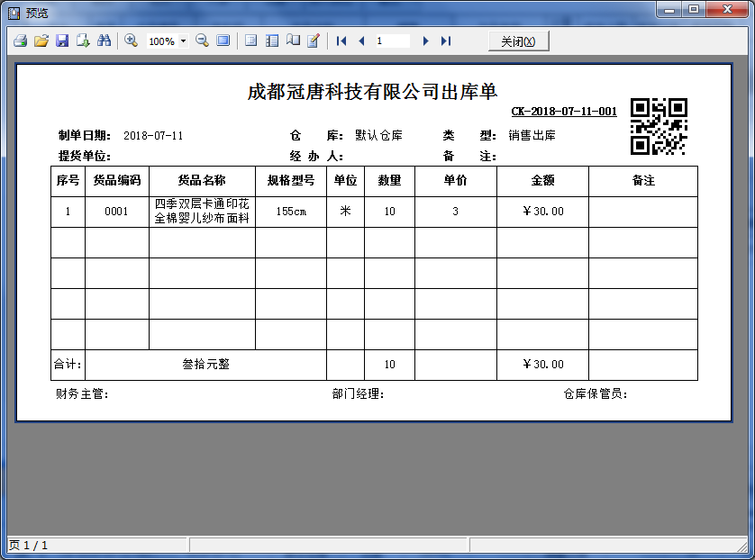
Task: Open the 100% zoom dropdown arrow
Action: point(184,41)
